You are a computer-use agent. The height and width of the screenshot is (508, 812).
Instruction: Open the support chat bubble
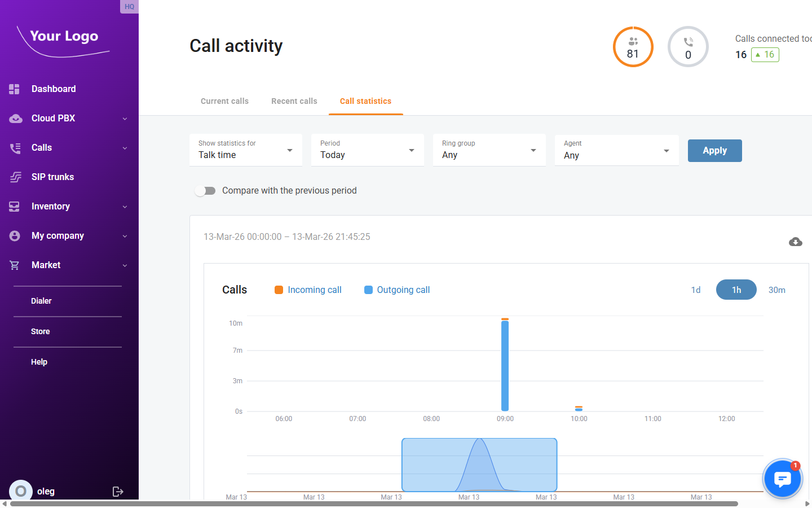tap(782, 479)
